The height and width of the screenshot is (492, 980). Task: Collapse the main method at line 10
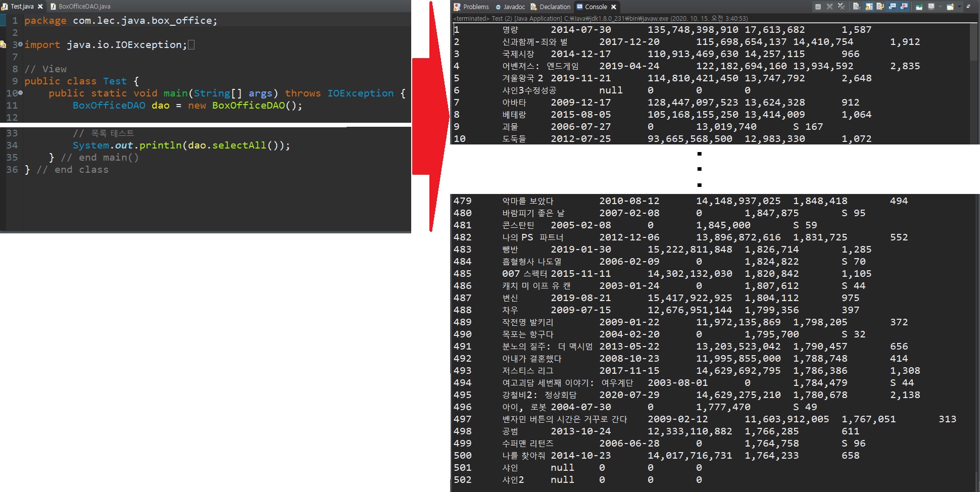click(x=20, y=93)
